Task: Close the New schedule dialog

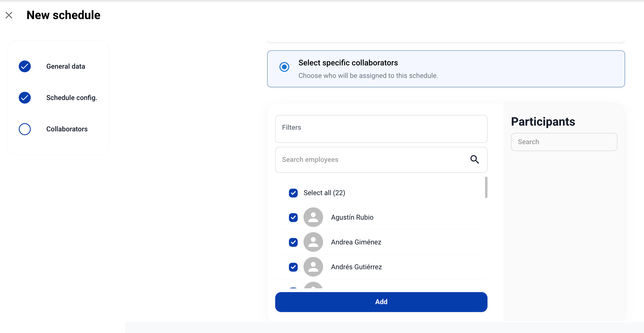Action: pyautogui.click(x=9, y=15)
